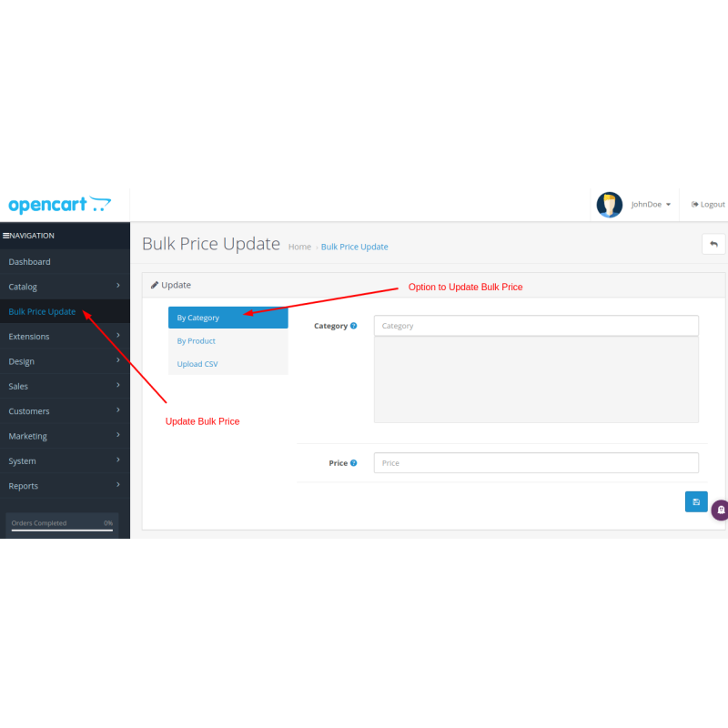Select the Upload CSV option

[x=197, y=363]
